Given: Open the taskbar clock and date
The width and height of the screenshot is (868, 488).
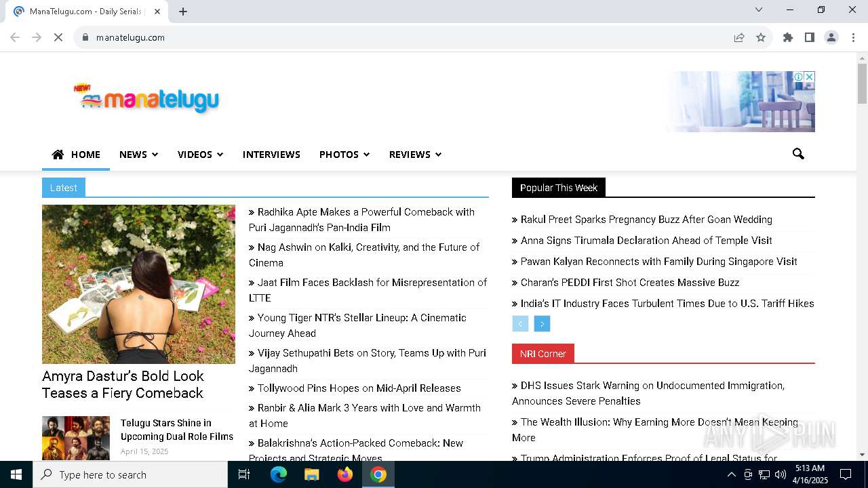Looking at the screenshot, I should click(811, 474).
